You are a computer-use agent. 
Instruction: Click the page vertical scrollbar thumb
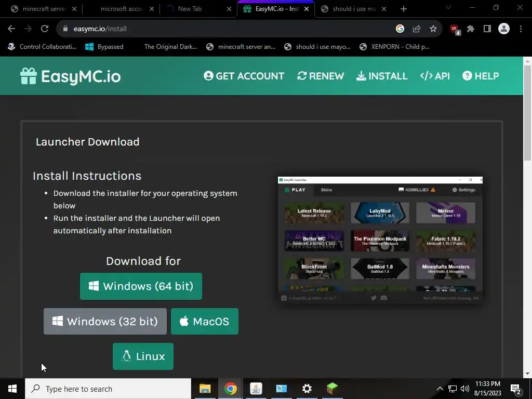[x=527, y=113]
